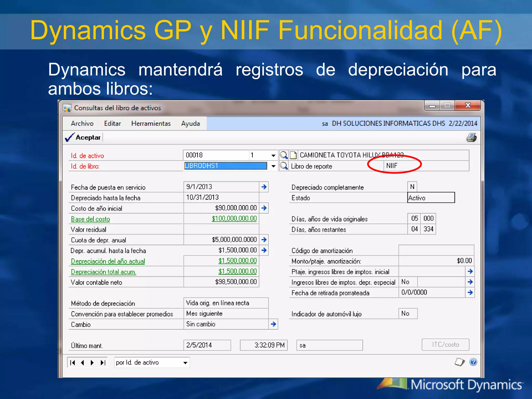This screenshot has height=399, width=532.
Task: Go to the next record
Action: [x=92, y=362]
